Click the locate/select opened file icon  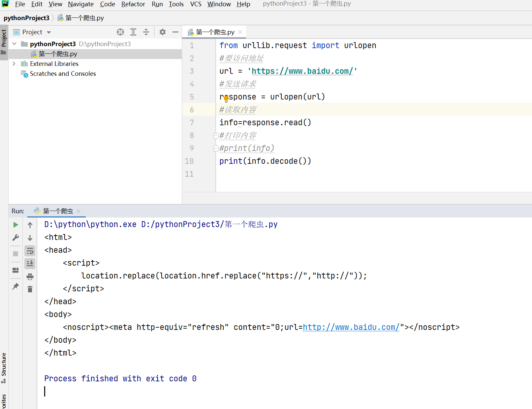[120, 32]
